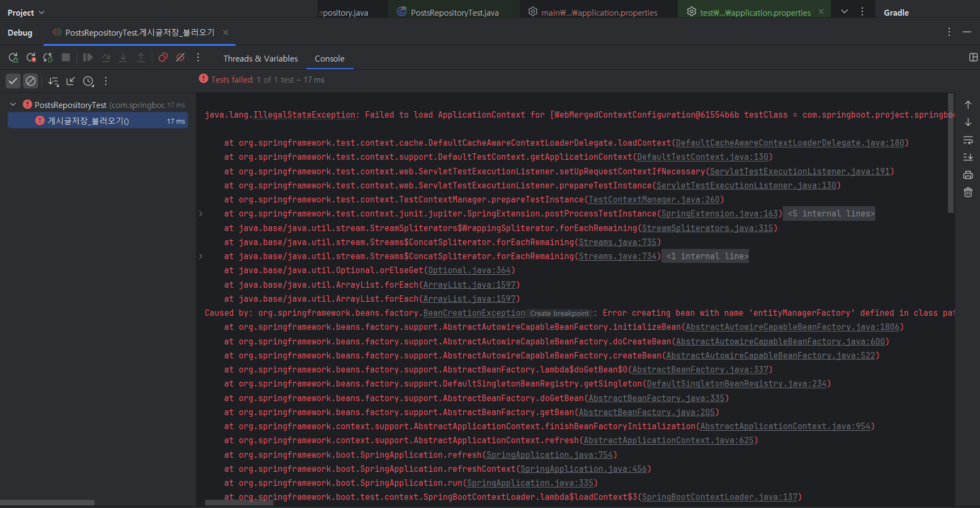This screenshot has width=980, height=508.
Task: Expand the 1 internal line fold
Action: pyautogui.click(x=706, y=256)
